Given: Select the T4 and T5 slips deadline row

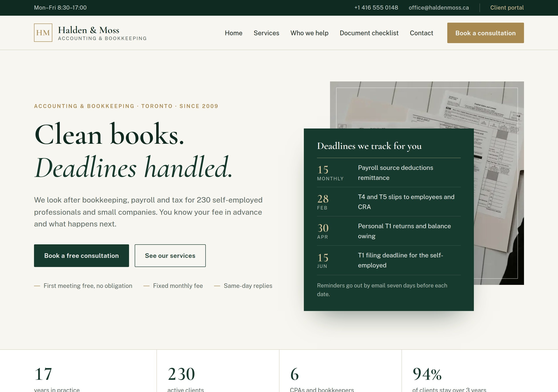Looking at the screenshot, I should [389, 202].
